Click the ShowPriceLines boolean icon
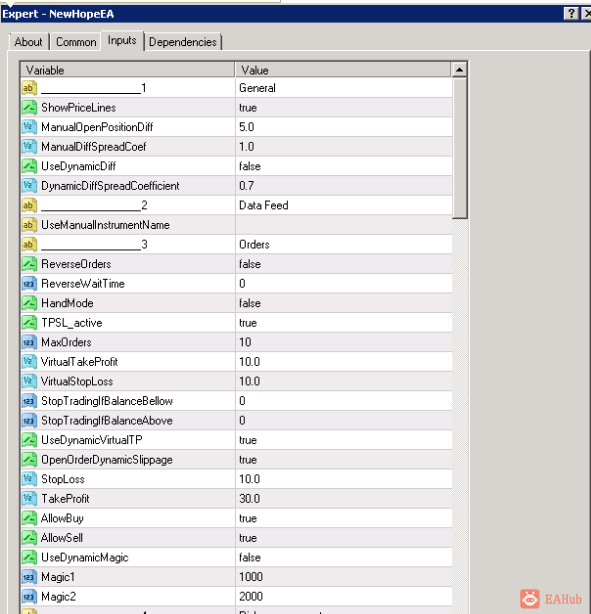The width and height of the screenshot is (591, 614). coord(29,107)
